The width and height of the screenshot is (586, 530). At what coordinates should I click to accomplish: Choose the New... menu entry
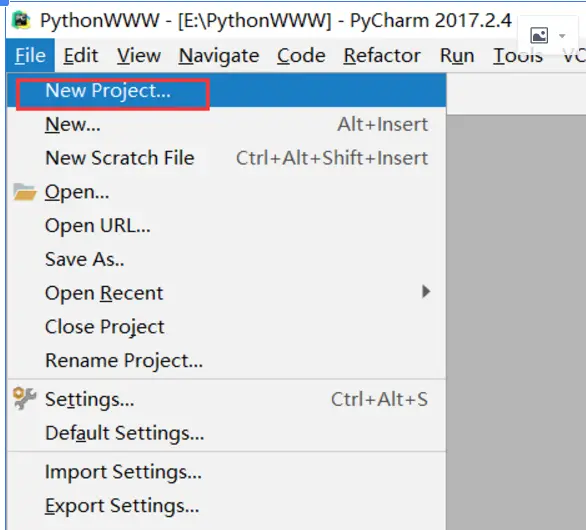[x=226, y=124]
